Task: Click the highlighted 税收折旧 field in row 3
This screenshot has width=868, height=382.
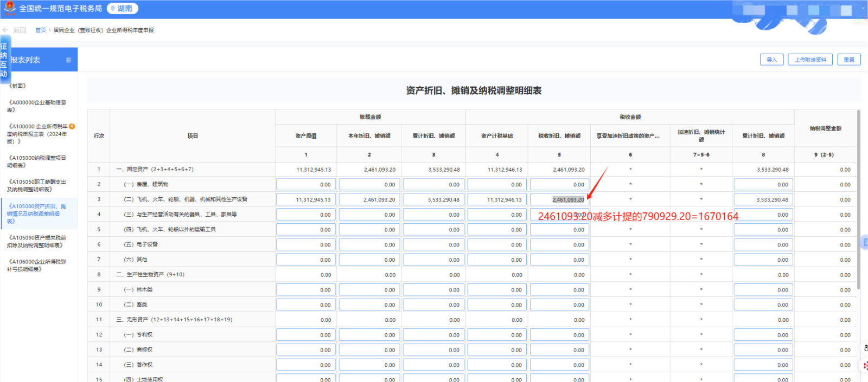Action: tap(559, 199)
